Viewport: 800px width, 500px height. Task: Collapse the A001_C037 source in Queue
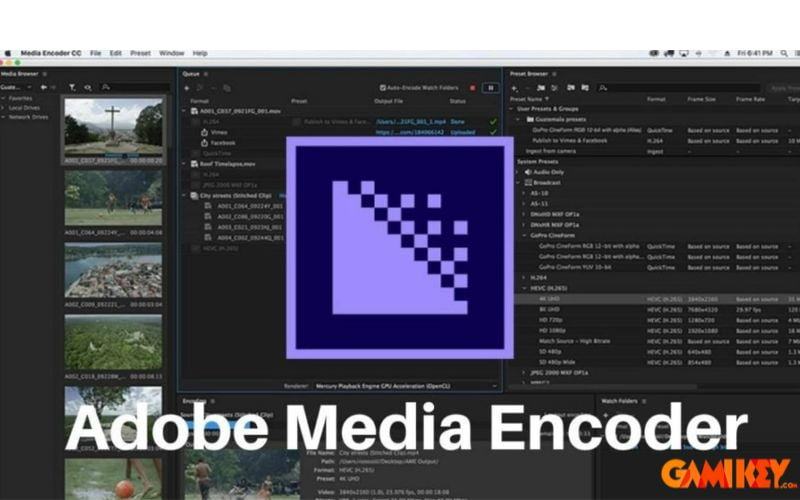point(184,111)
